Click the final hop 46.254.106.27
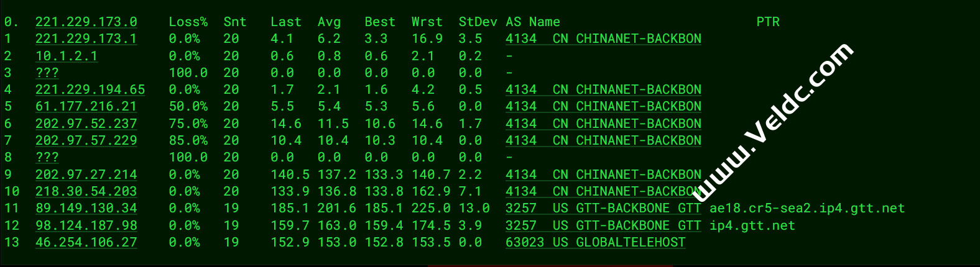Viewport: 980px width, 267px height. [x=86, y=242]
